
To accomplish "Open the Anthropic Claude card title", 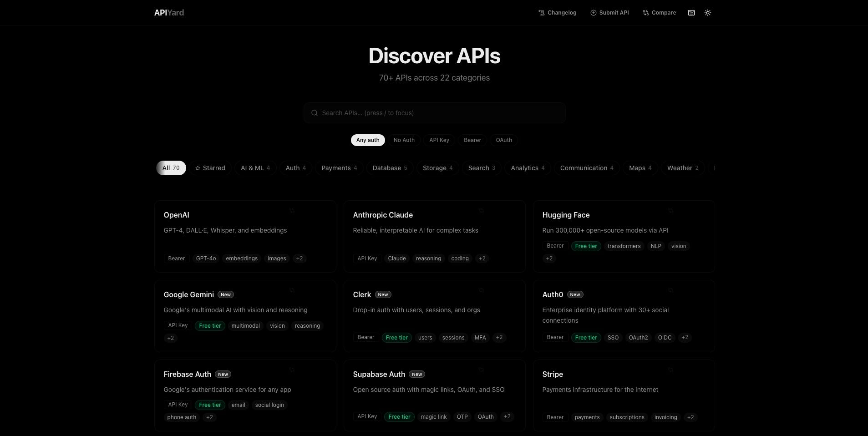I will [383, 215].
